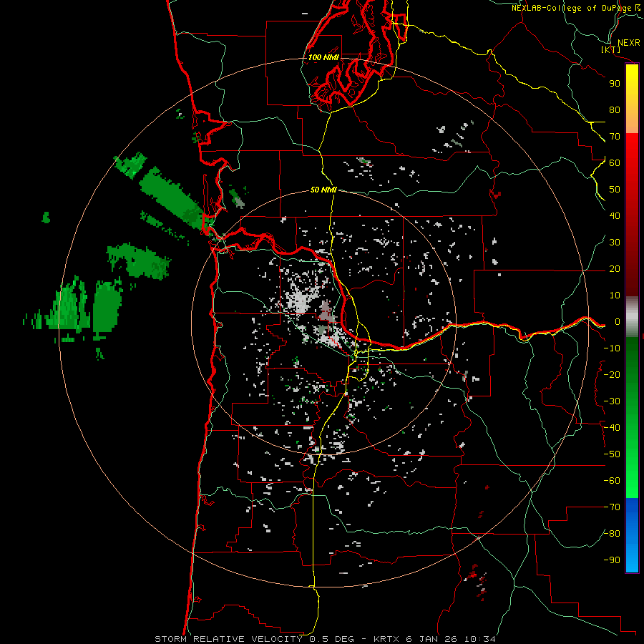
Task: Select the 40 value on velocity scale
Action: click(x=615, y=216)
